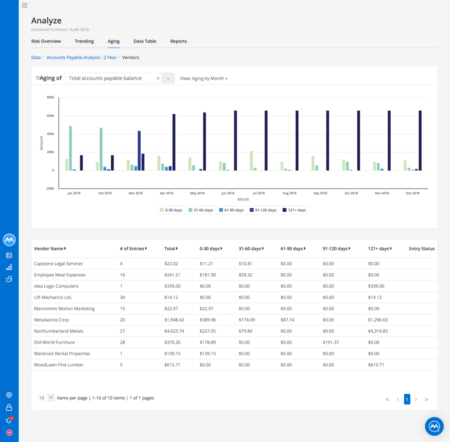Viewport: 450px width, 442px height.
Task: Sort by 31-60 days column
Action: click(251, 249)
